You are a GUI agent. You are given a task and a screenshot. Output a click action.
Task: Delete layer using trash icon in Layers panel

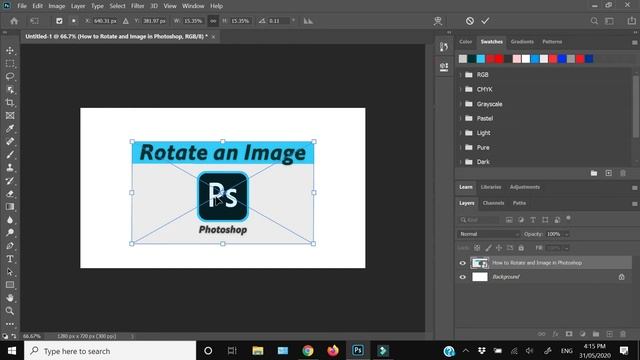click(623, 334)
